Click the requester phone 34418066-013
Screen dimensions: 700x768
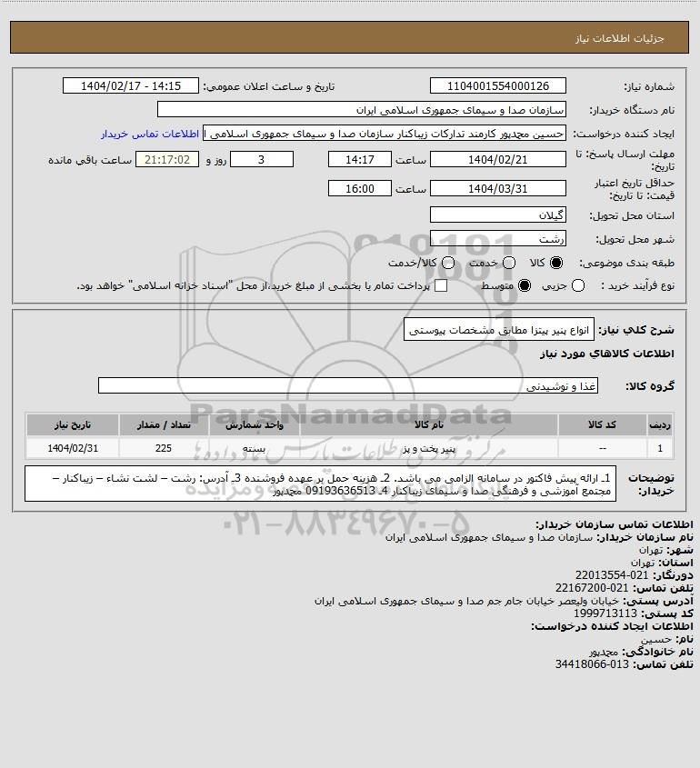click(x=592, y=664)
